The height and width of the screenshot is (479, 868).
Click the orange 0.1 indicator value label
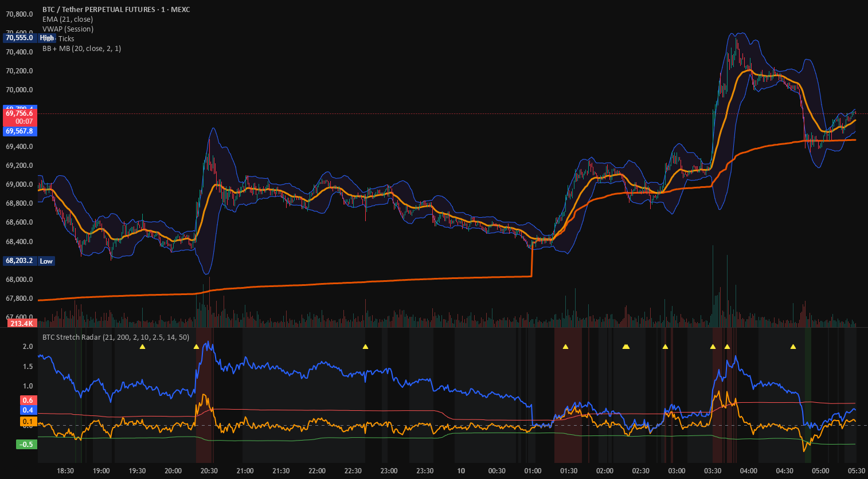coord(28,422)
